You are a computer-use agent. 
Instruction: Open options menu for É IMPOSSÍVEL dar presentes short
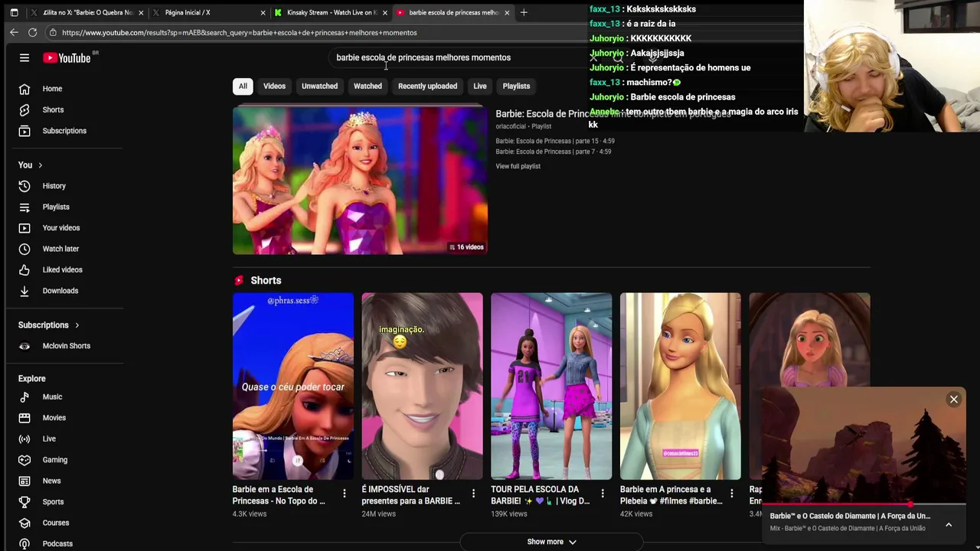[473, 494]
